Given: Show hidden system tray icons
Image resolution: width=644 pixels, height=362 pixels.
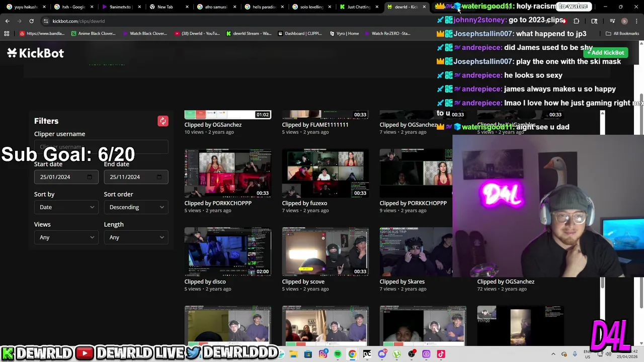Looking at the screenshot, I should click(553, 354).
